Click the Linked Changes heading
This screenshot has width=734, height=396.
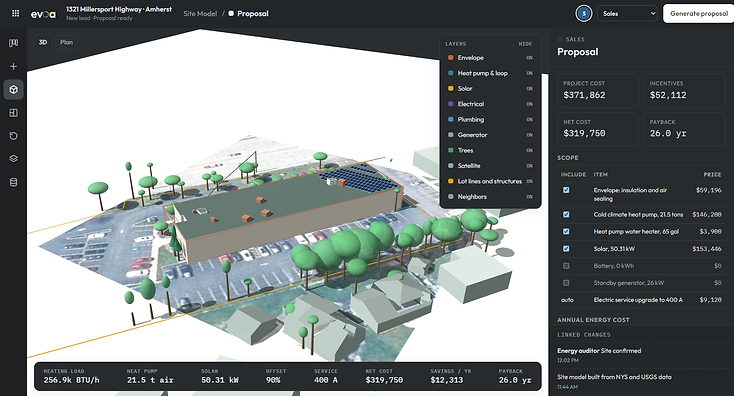click(584, 335)
